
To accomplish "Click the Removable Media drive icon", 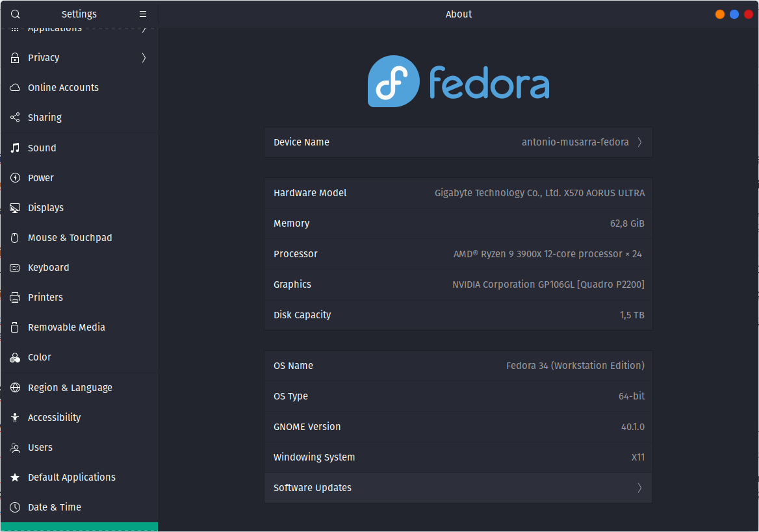I will [x=15, y=327].
